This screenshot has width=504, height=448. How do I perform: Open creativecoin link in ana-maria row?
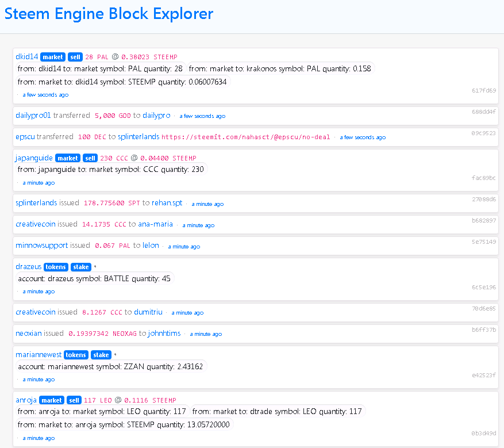pos(36,224)
